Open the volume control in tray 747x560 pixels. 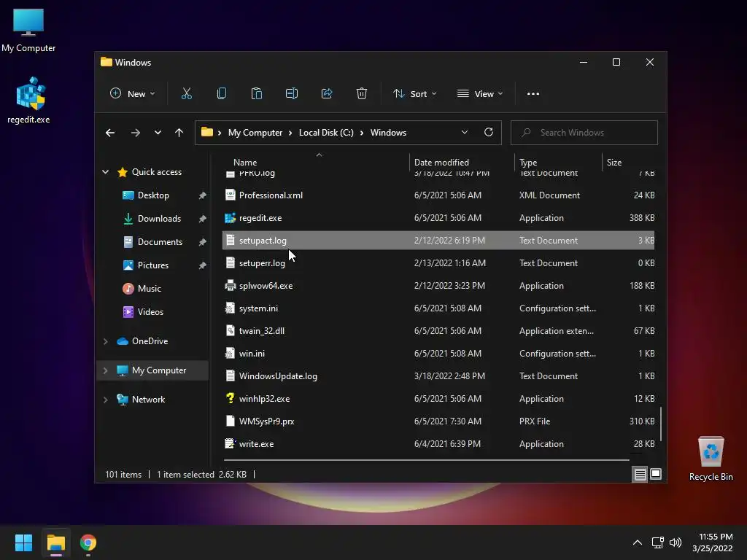[676, 542]
